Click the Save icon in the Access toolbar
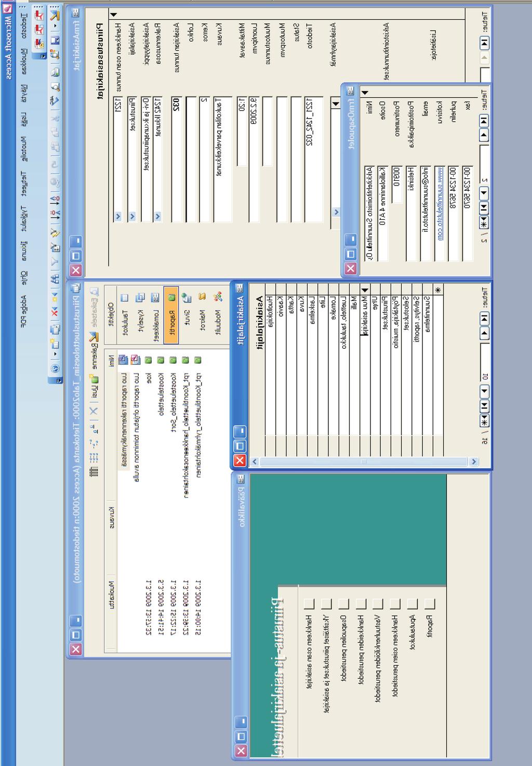 55,40
